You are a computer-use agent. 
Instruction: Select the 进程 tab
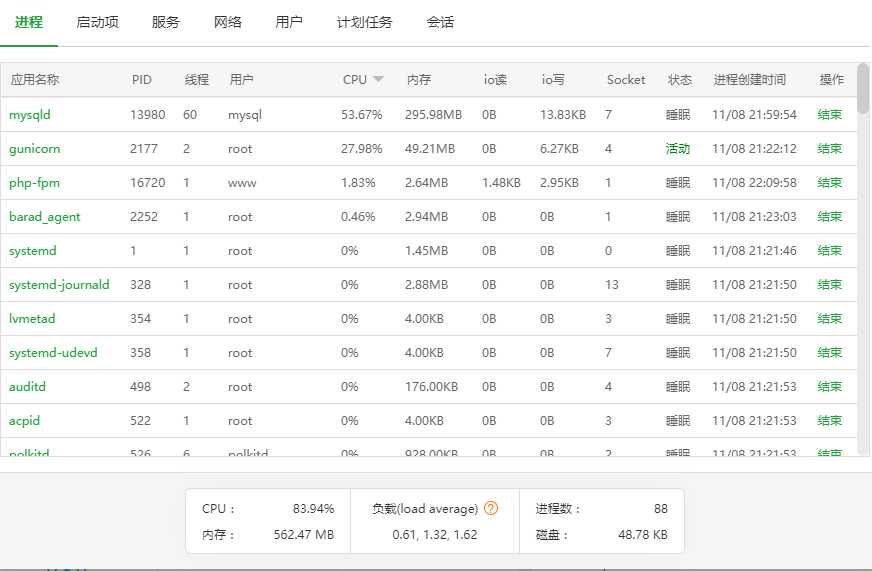click(x=29, y=22)
